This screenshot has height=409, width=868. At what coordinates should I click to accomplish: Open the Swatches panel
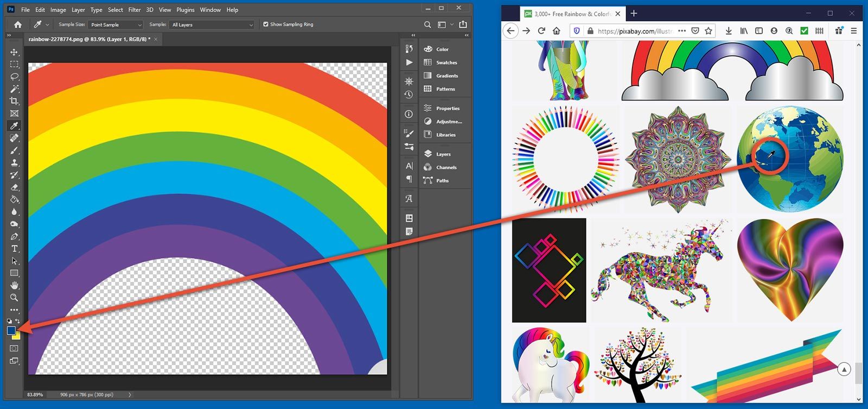click(446, 62)
